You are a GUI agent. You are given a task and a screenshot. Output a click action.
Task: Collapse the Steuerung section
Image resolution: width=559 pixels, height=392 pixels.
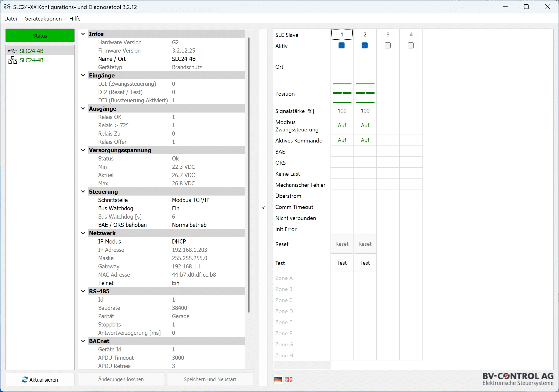pyautogui.click(x=83, y=192)
